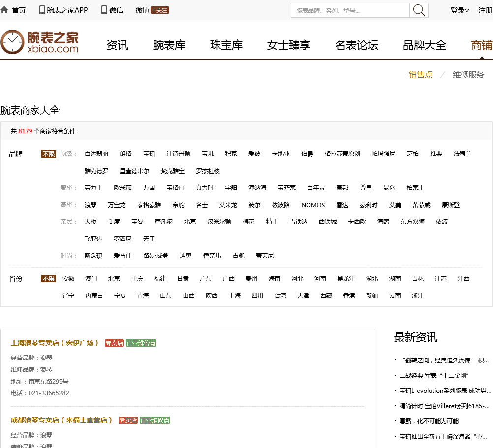Viewport: 493px width, 448px height.
Task: Filter by brand 宝格丽
Action: tap(176, 188)
